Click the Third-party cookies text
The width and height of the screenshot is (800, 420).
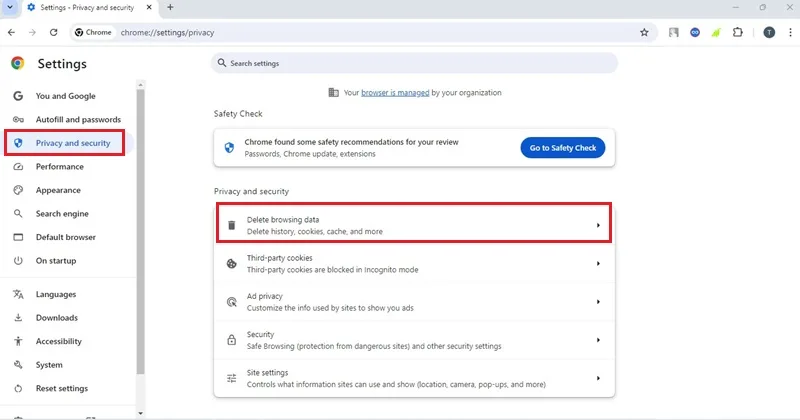280,258
